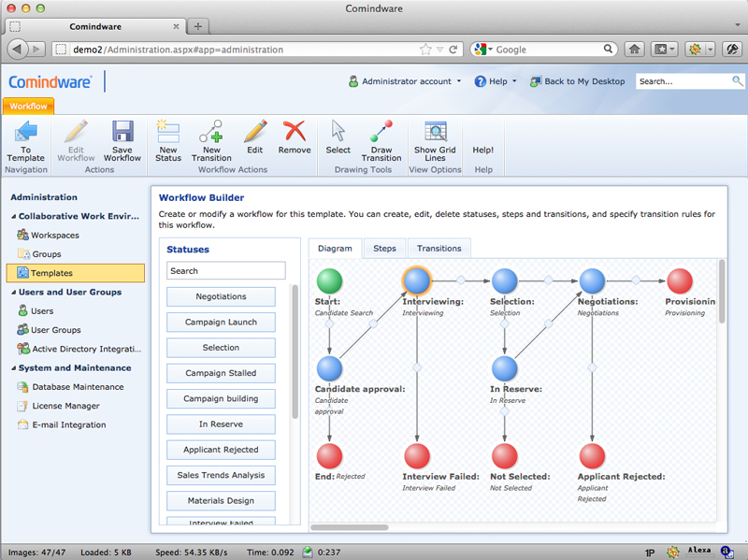Open the Administrator account dropdown
The image size is (748, 560).
coord(405,81)
